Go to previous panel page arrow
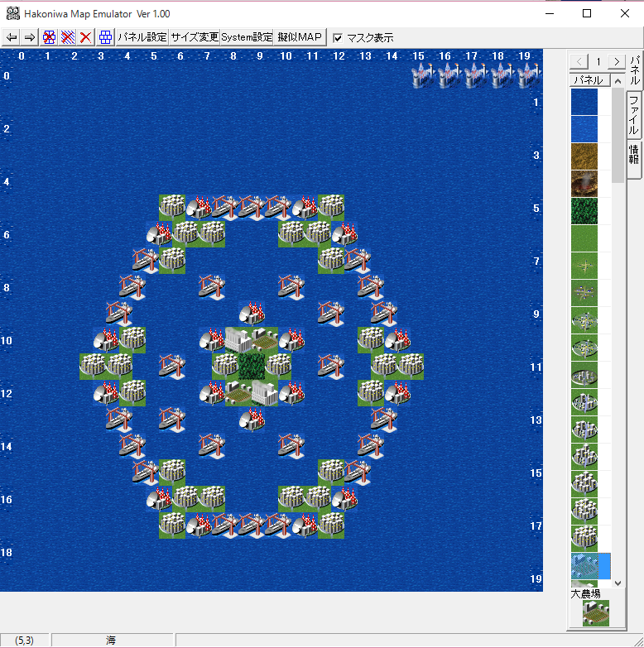The height and width of the screenshot is (648, 644). [579, 61]
